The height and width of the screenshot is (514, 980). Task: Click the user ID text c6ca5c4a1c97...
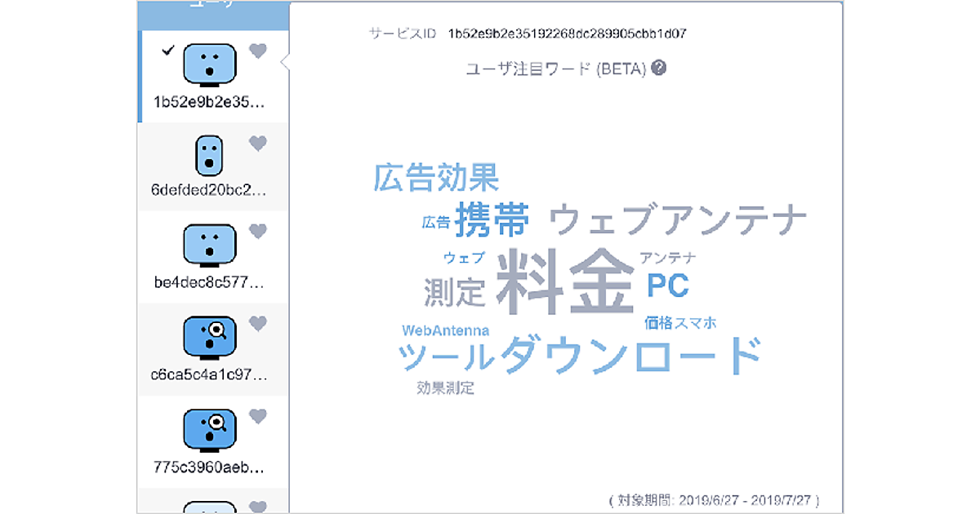click(209, 375)
